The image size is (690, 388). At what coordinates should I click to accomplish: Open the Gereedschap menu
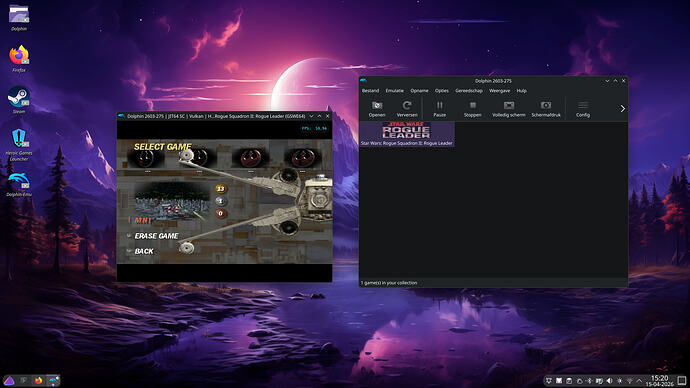[x=469, y=91]
